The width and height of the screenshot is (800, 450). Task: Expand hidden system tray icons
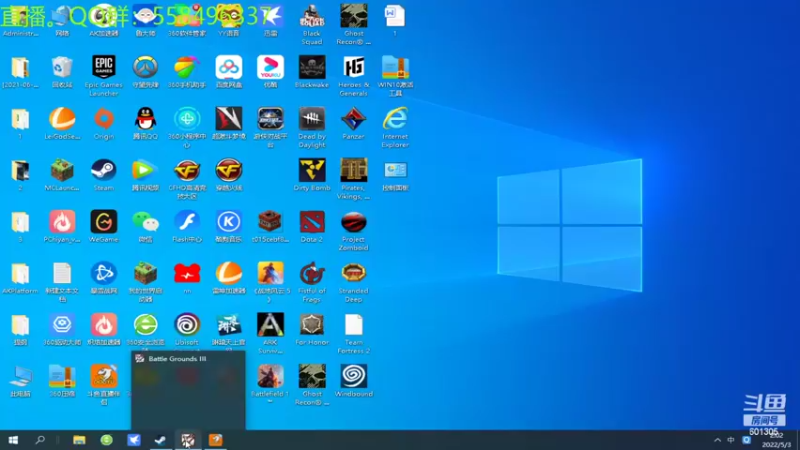coord(717,440)
